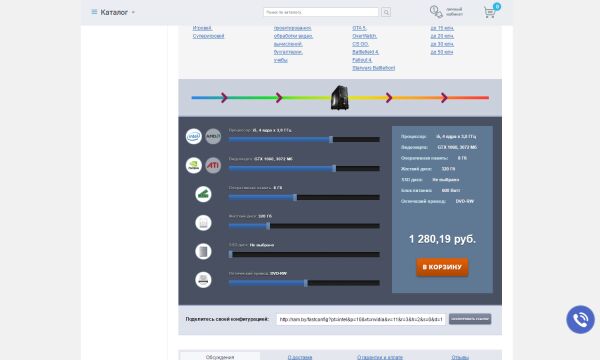Click the Игровой link
This screenshot has height=360, width=600.
[202, 28]
